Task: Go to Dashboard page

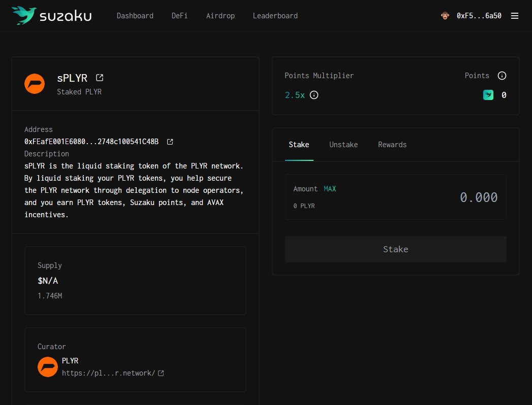Action: coord(135,16)
